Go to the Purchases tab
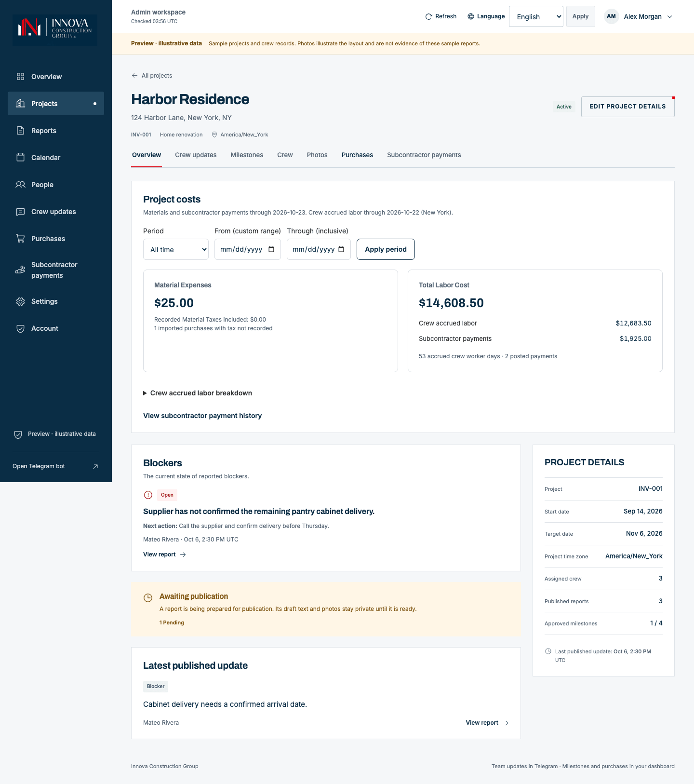 point(357,155)
